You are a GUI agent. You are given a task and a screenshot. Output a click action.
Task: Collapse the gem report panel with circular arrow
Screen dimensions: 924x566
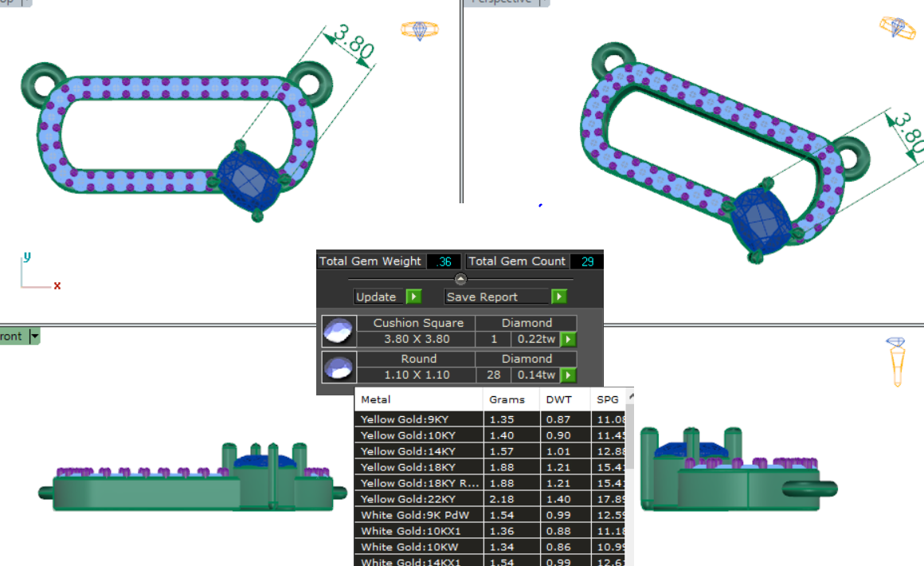click(x=461, y=279)
